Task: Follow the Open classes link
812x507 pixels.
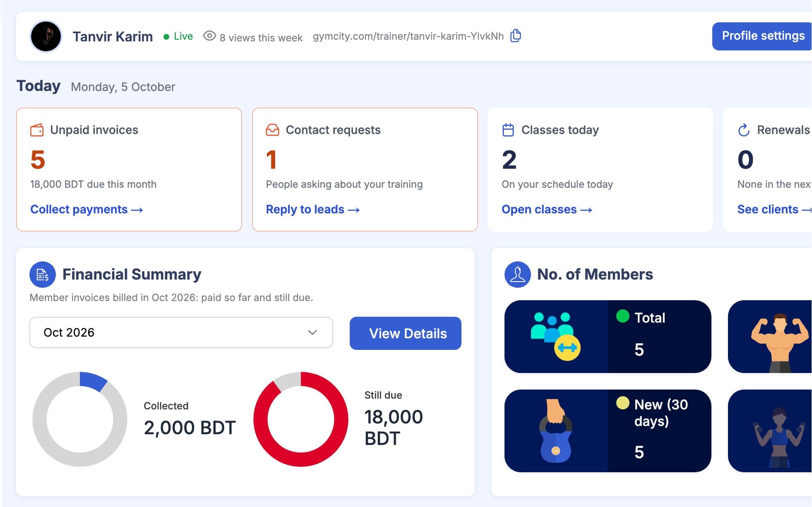Action: point(547,209)
